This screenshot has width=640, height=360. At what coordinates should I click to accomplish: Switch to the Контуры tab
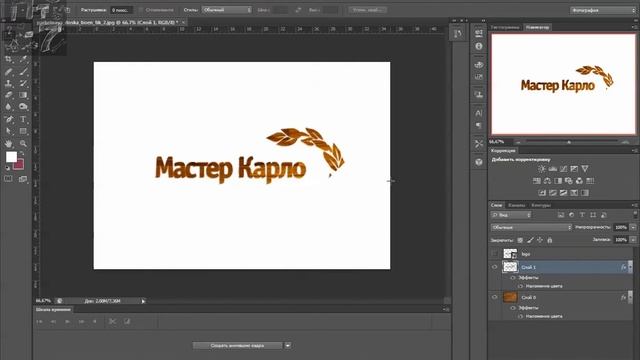pos(541,205)
